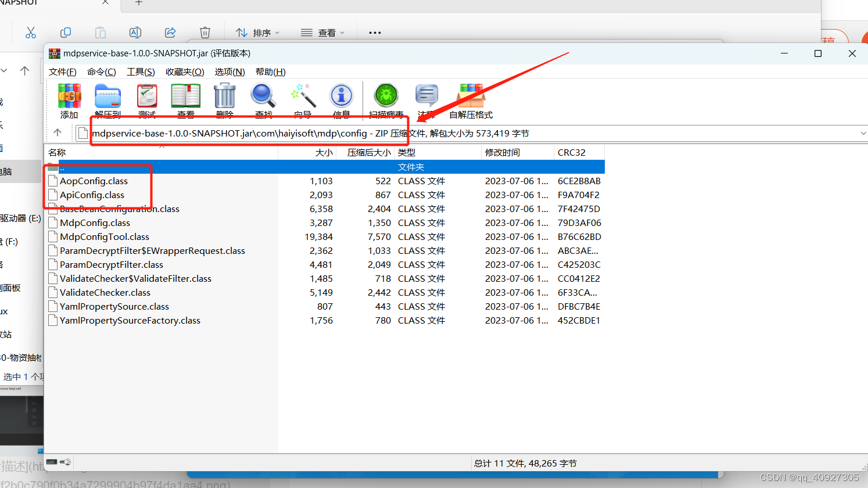Click the Add (添加) toolbar icon in WinRAR
The width and height of the screenshot is (868, 488).
click(69, 101)
